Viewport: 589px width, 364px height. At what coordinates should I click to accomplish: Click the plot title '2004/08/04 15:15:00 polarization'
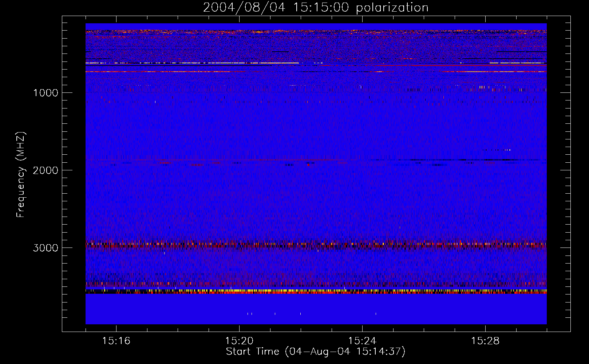pyautogui.click(x=316, y=8)
